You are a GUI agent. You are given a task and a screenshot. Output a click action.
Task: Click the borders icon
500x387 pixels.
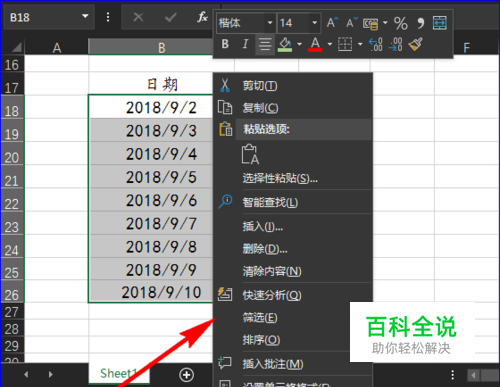tap(345, 44)
